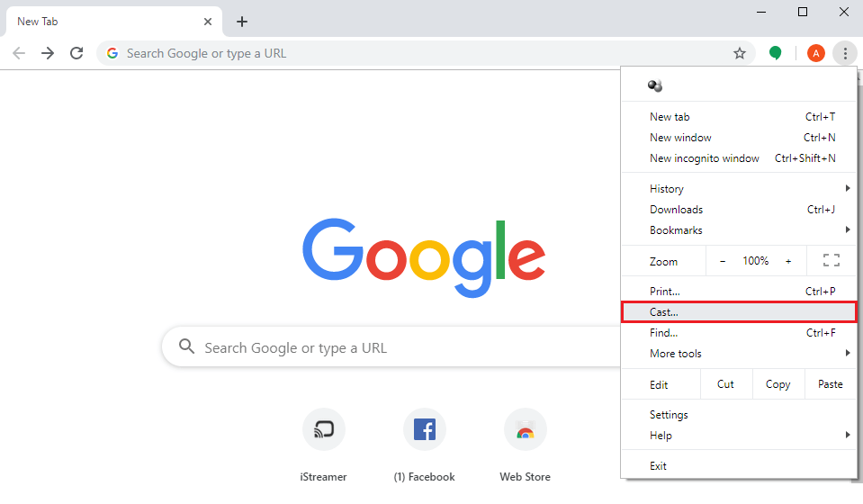Click the Copy button in Edit row
The width and height of the screenshot is (863, 504).
778,384
